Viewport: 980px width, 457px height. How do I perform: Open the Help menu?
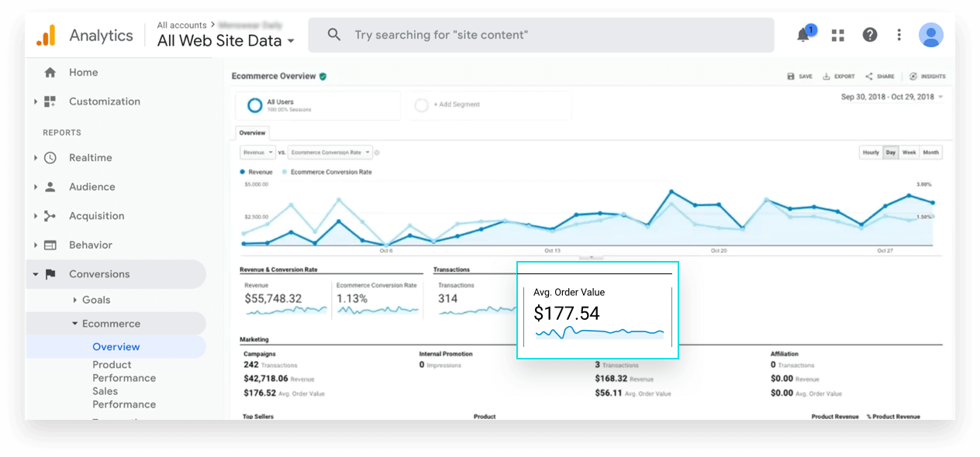point(869,34)
